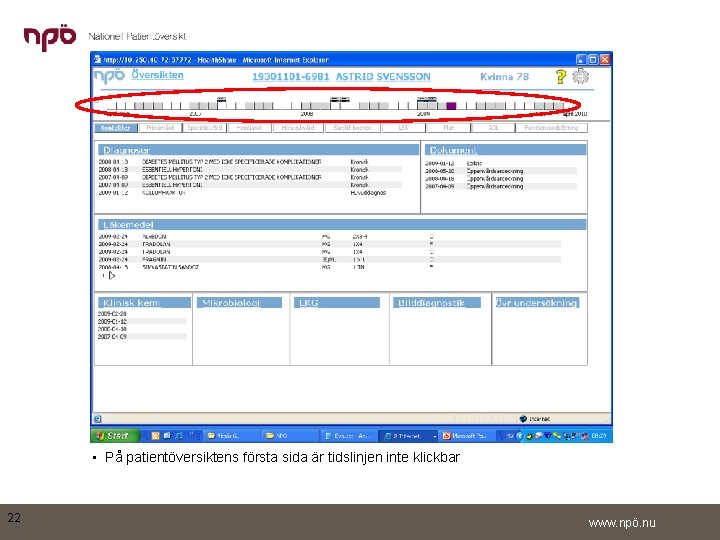Click the taskbar clock showing 08:29

click(599, 435)
